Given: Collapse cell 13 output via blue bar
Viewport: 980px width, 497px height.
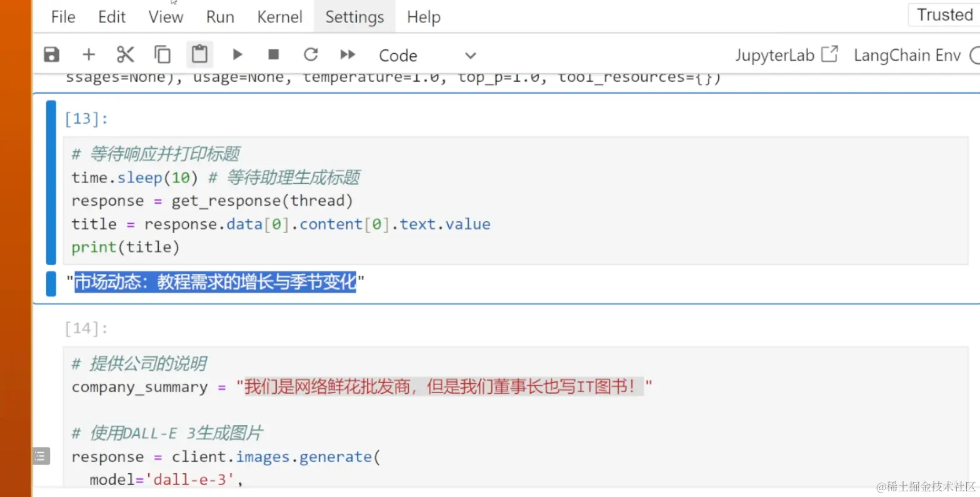Looking at the screenshot, I should pyautogui.click(x=51, y=284).
